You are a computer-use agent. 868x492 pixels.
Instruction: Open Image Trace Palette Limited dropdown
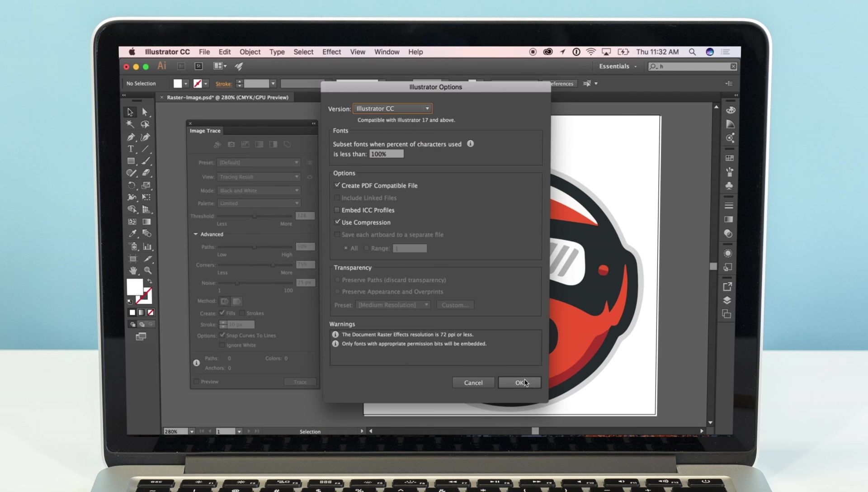point(258,203)
